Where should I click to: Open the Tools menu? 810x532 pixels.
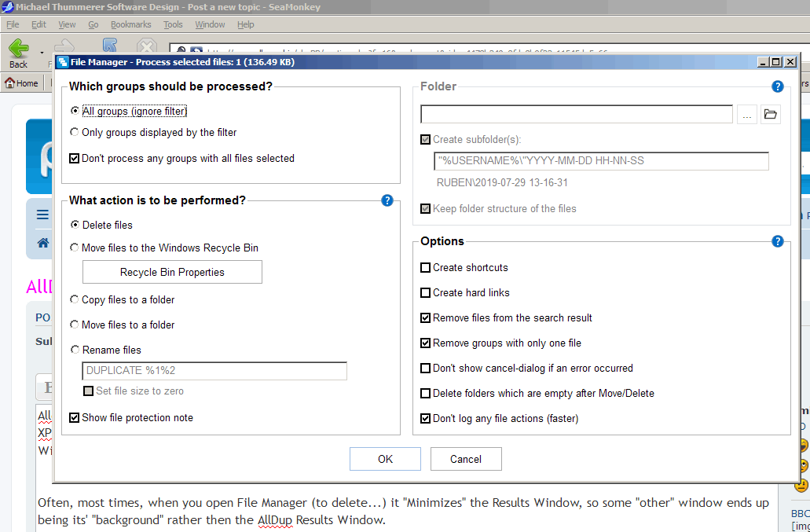click(x=173, y=25)
